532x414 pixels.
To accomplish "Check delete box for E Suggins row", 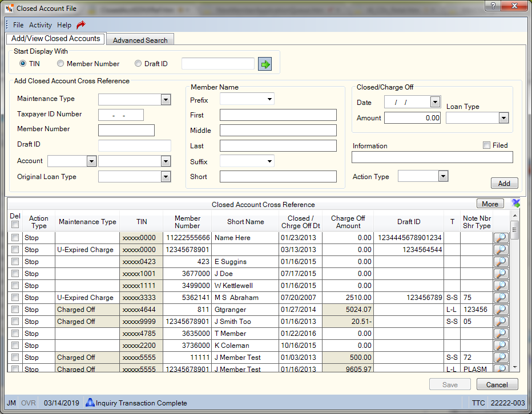I will [15, 261].
